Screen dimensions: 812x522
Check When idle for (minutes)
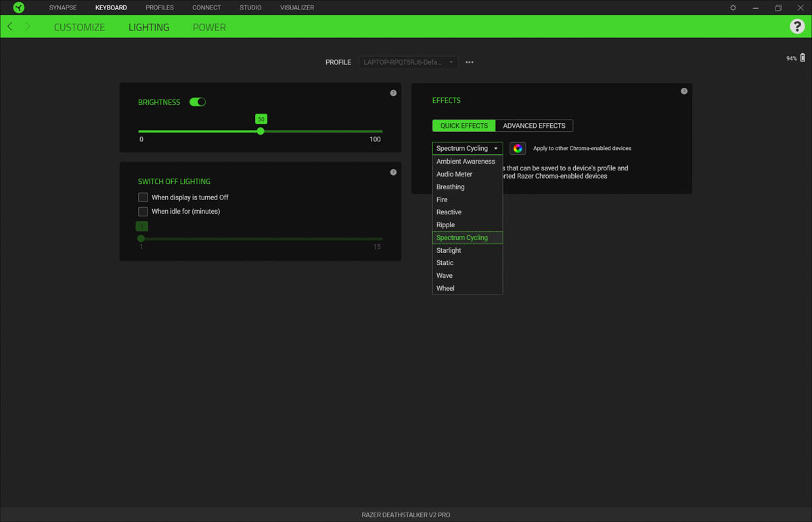[143, 212]
